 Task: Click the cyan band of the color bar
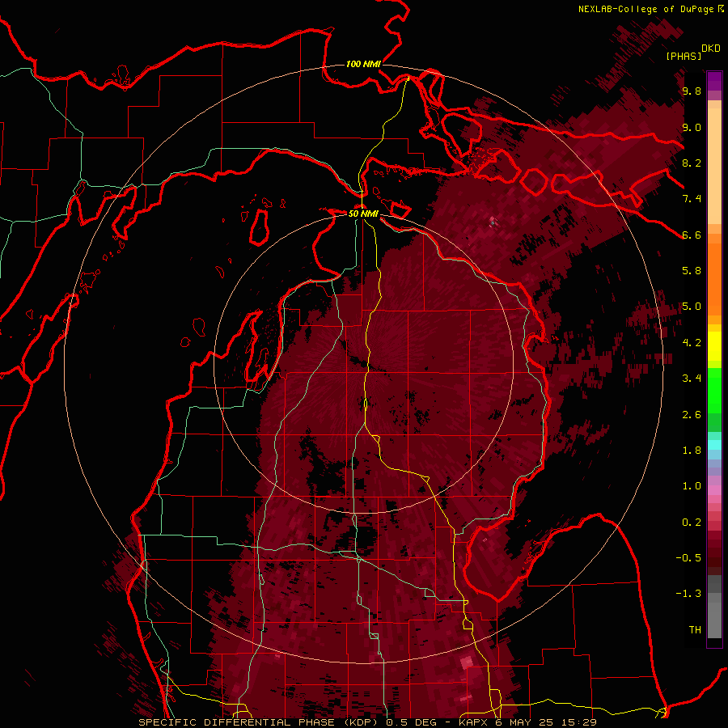pos(714,445)
